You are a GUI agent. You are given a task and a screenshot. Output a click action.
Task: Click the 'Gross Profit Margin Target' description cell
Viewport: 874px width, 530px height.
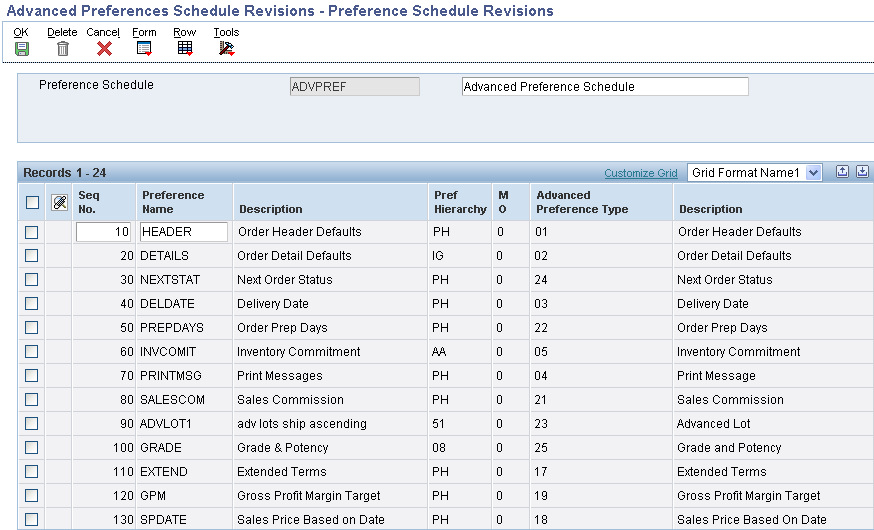[x=330, y=495]
